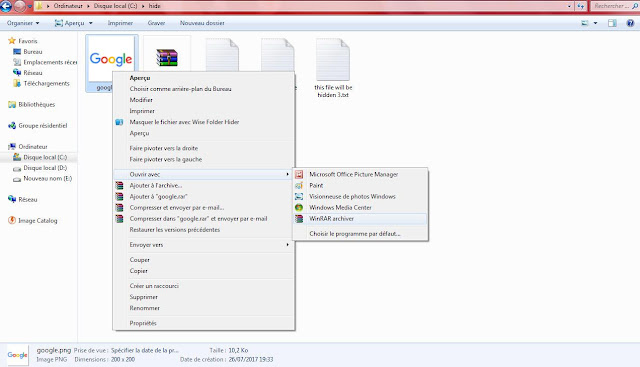Choose 'Choisir comme arrière-plan du Bureau'
This screenshot has height=367, width=640.
pyautogui.click(x=180, y=89)
